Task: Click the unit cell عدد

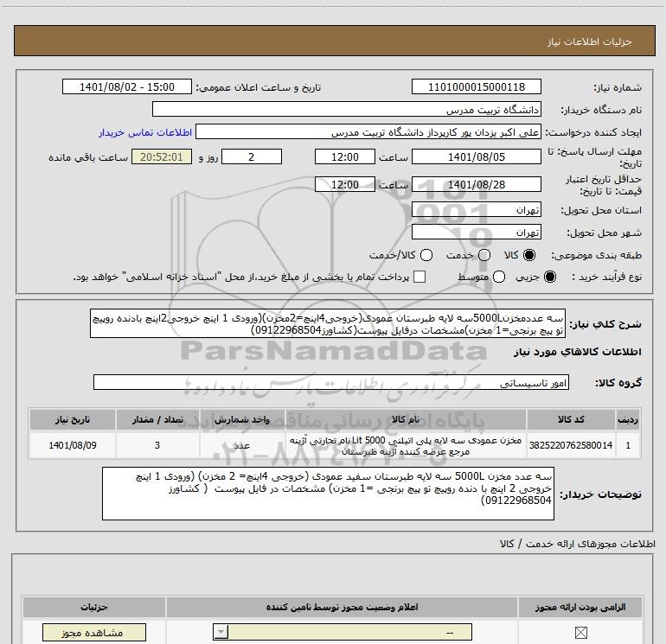Action: (241, 445)
